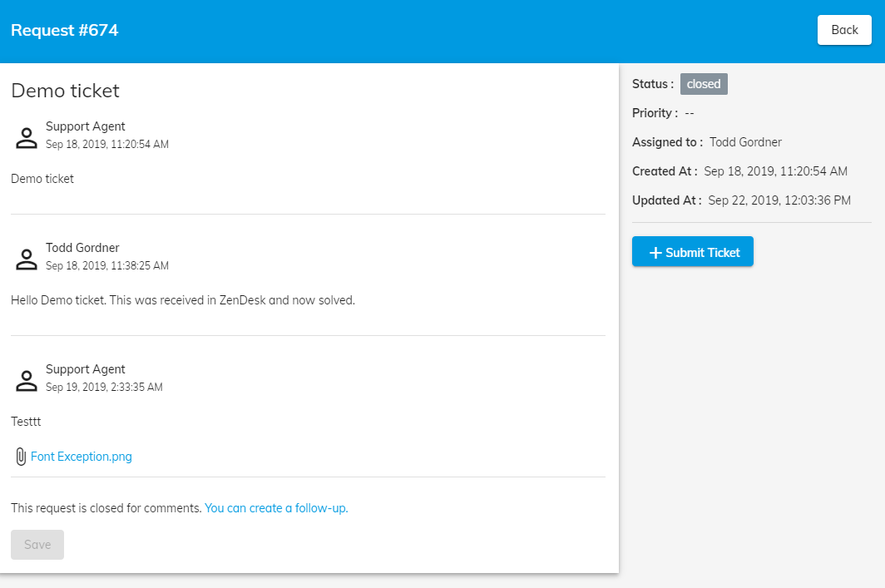Click the Assigned to value Todd Gordner
Screen dimensions: 885x588
745,142
